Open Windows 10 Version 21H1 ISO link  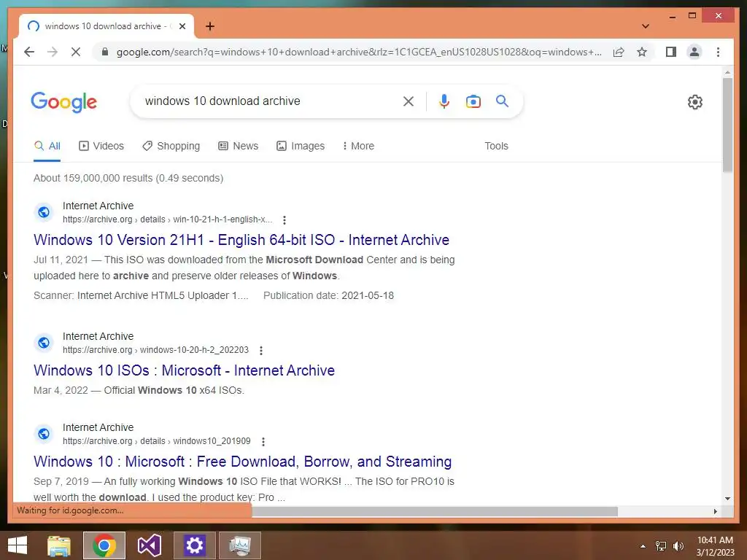[x=241, y=239]
